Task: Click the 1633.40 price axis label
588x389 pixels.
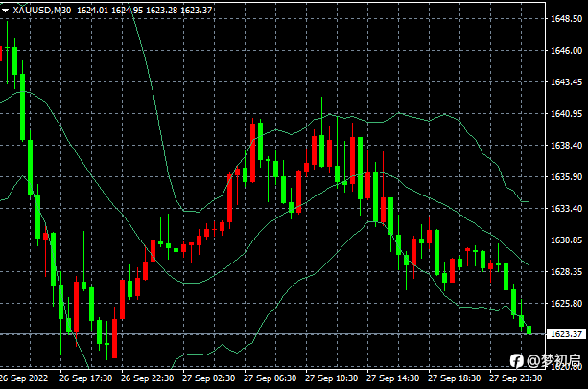Action: (x=566, y=208)
